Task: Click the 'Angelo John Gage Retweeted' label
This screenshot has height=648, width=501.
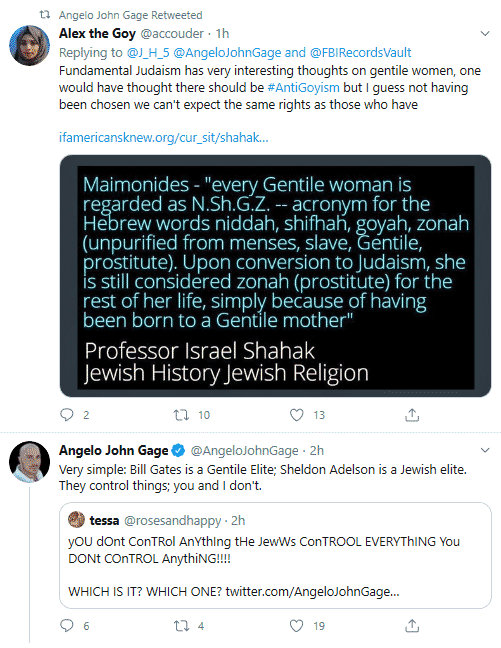Action: coord(131,15)
